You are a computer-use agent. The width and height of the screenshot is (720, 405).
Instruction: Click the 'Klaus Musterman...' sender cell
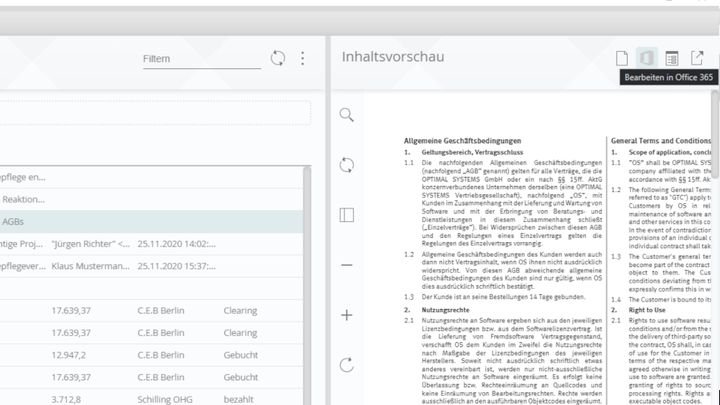(x=90, y=266)
